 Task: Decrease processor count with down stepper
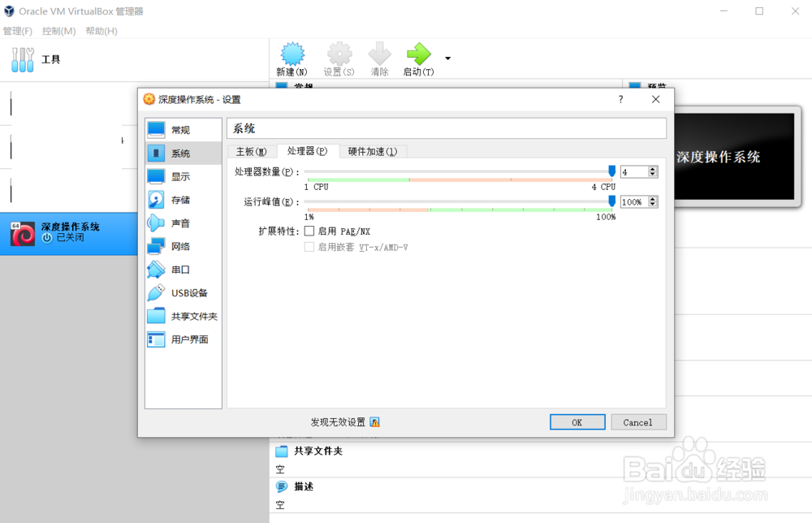tap(653, 174)
